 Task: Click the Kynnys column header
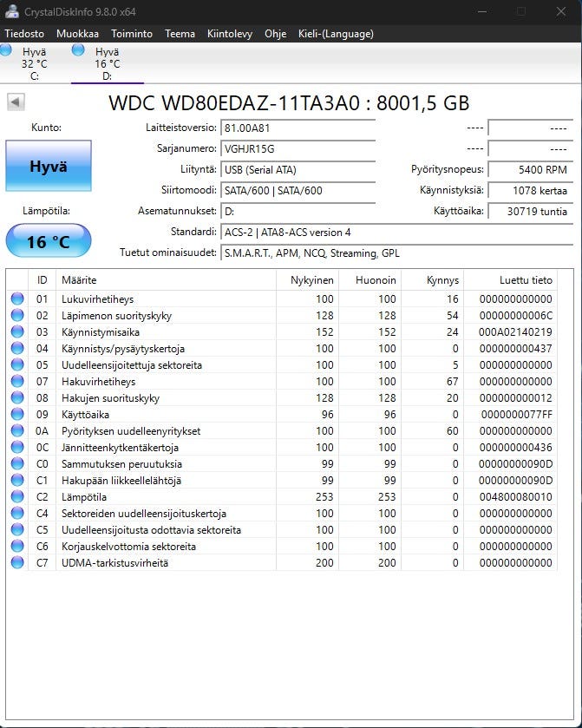433,280
